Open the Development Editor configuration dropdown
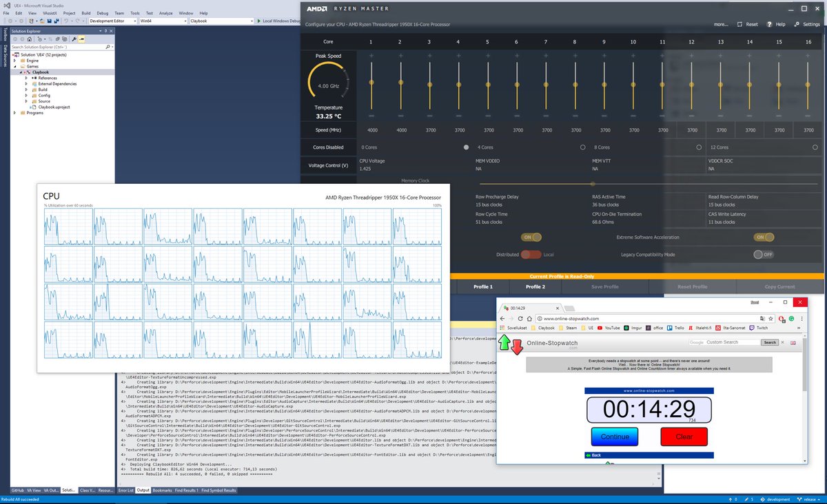Image resolution: width=827 pixels, height=504 pixels. (112, 21)
